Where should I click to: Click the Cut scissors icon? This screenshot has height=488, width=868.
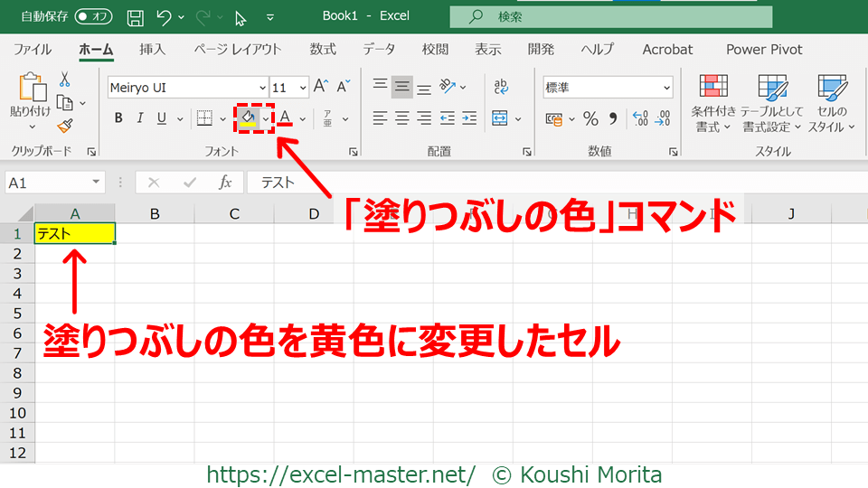65,80
